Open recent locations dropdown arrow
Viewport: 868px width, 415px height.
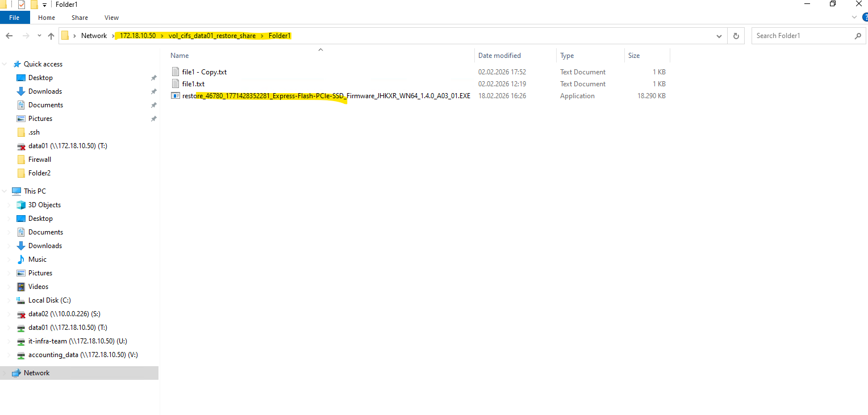(39, 36)
